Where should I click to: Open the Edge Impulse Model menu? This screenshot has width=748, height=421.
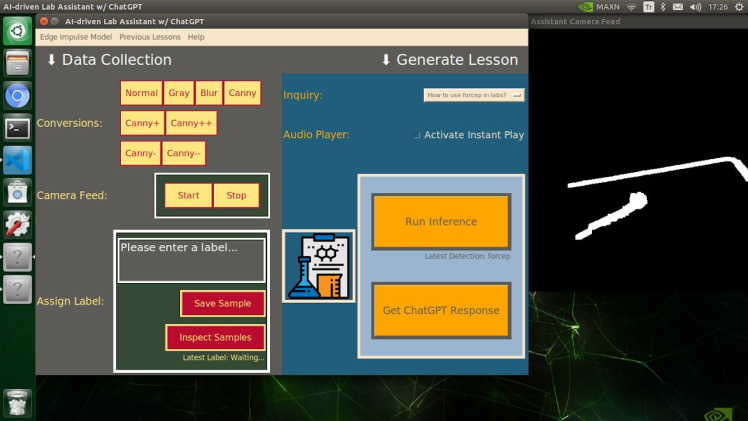tap(76, 37)
